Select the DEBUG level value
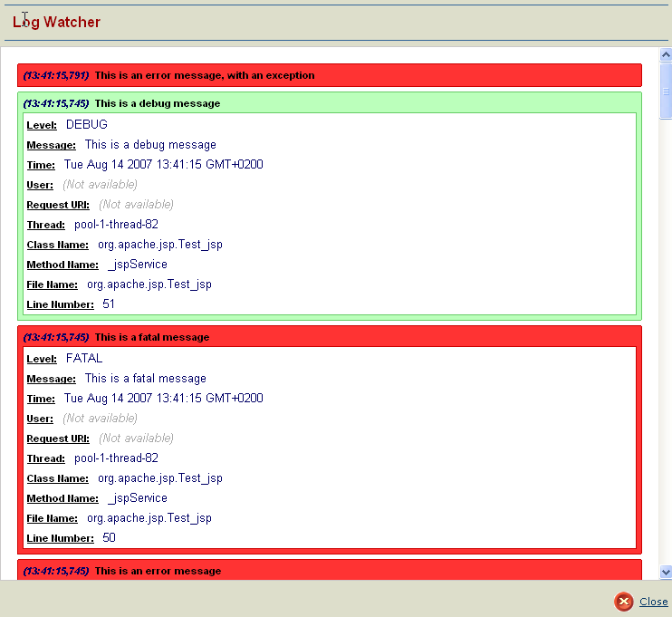 87,124
